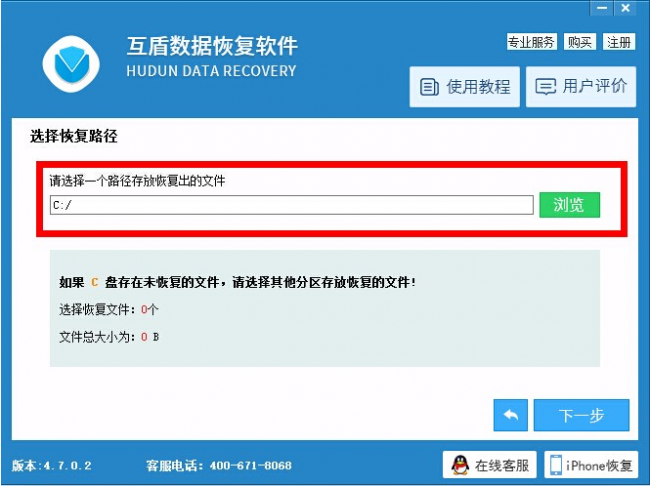Viewport: 650px width, 486px height.
Task: Click the 互盾数据恢复软件 title text
Action: tap(212, 46)
